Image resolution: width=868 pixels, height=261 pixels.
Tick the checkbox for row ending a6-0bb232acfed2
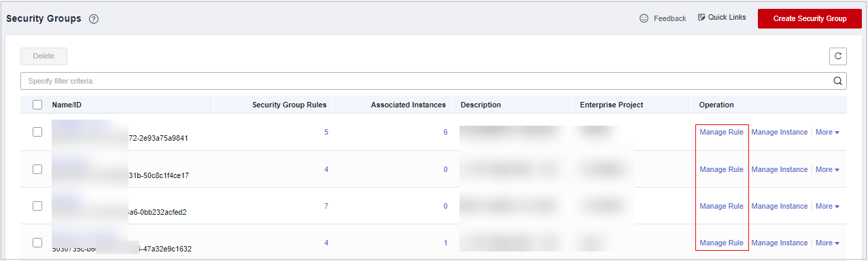coord(37,206)
